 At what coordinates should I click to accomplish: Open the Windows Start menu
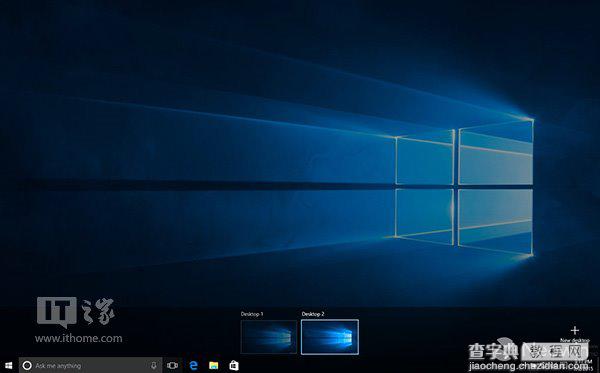(8, 366)
